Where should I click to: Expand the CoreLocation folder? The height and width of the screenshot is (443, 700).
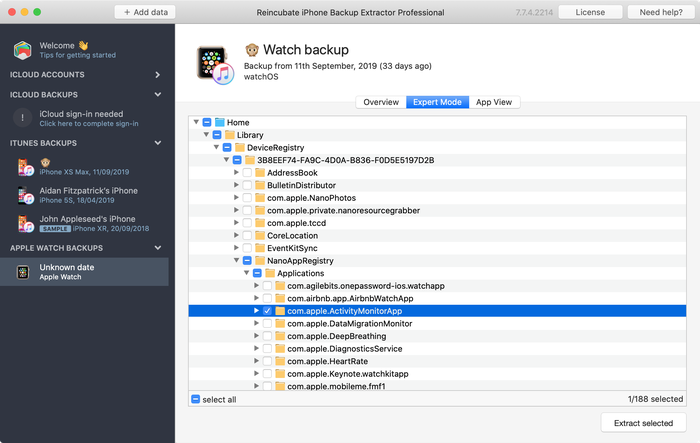tap(236, 235)
